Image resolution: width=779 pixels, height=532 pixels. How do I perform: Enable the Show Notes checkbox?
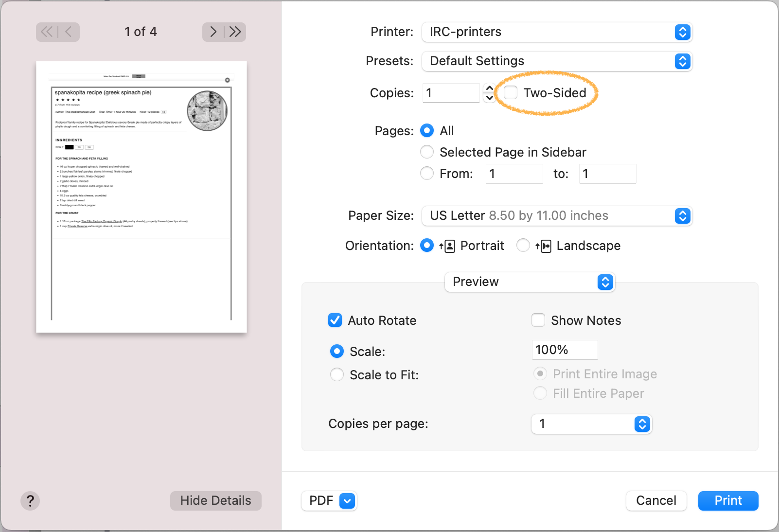tap(538, 320)
